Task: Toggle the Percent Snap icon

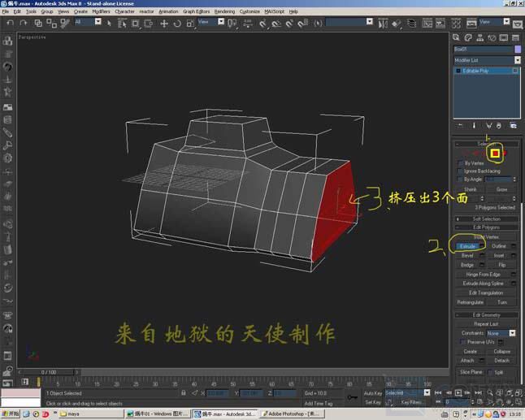Action: [289, 24]
